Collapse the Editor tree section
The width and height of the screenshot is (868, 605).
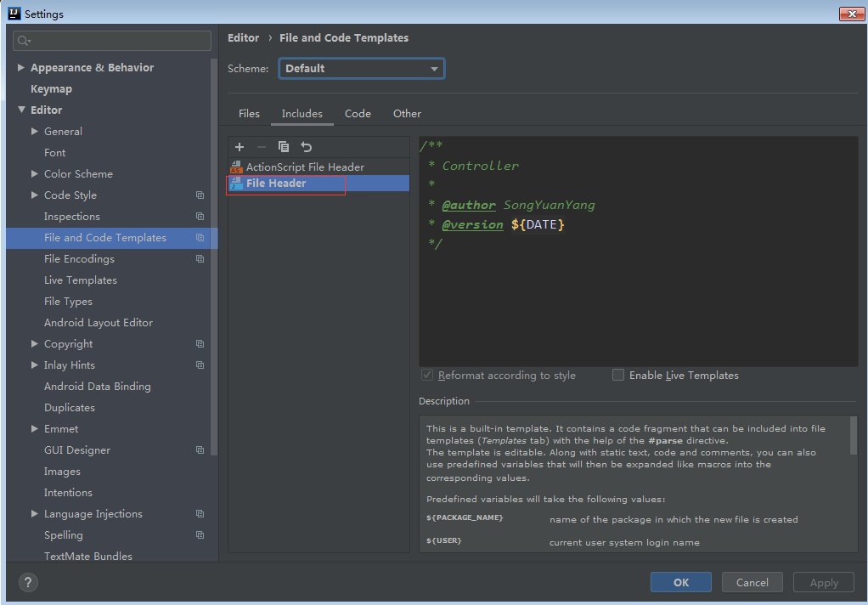(x=21, y=110)
